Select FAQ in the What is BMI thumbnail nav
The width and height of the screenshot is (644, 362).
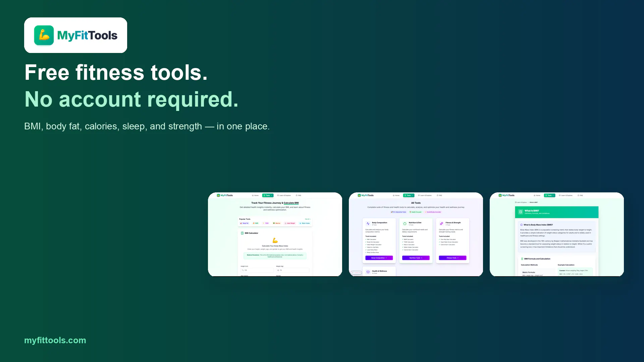(x=580, y=195)
